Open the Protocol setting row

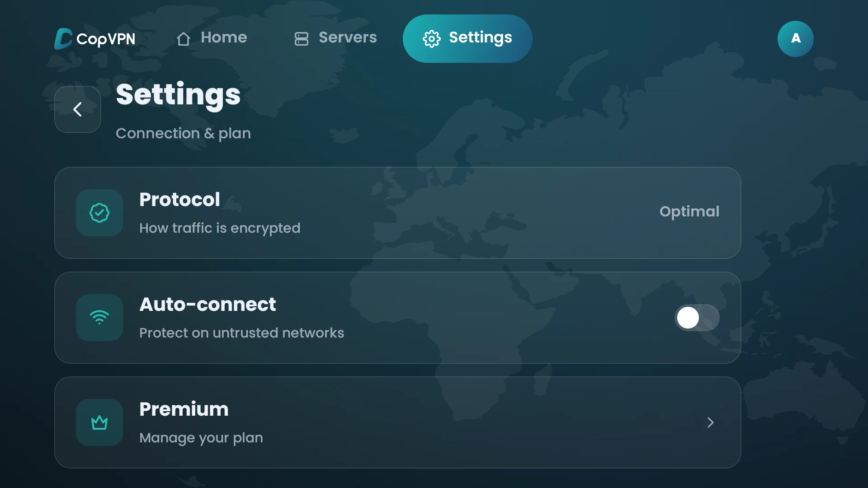pos(398,213)
